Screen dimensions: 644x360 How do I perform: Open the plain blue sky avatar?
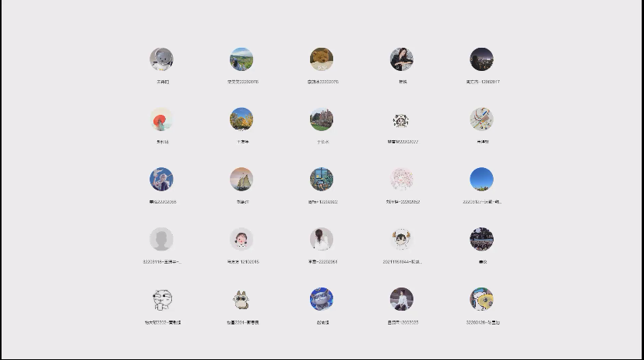pyautogui.click(x=482, y=180)
